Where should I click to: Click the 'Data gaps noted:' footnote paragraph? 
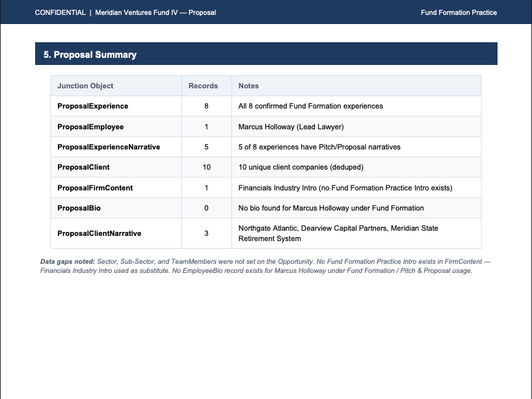[x=265, y=266]
